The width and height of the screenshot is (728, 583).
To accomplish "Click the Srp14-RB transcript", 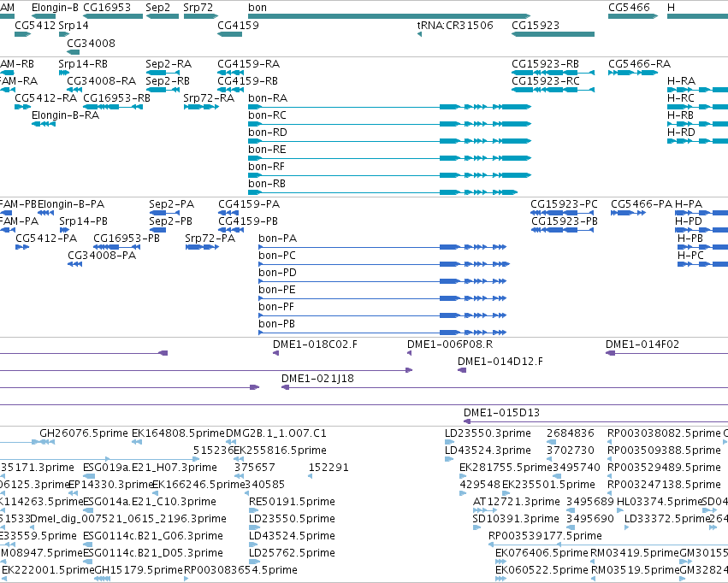I will 64,73.
